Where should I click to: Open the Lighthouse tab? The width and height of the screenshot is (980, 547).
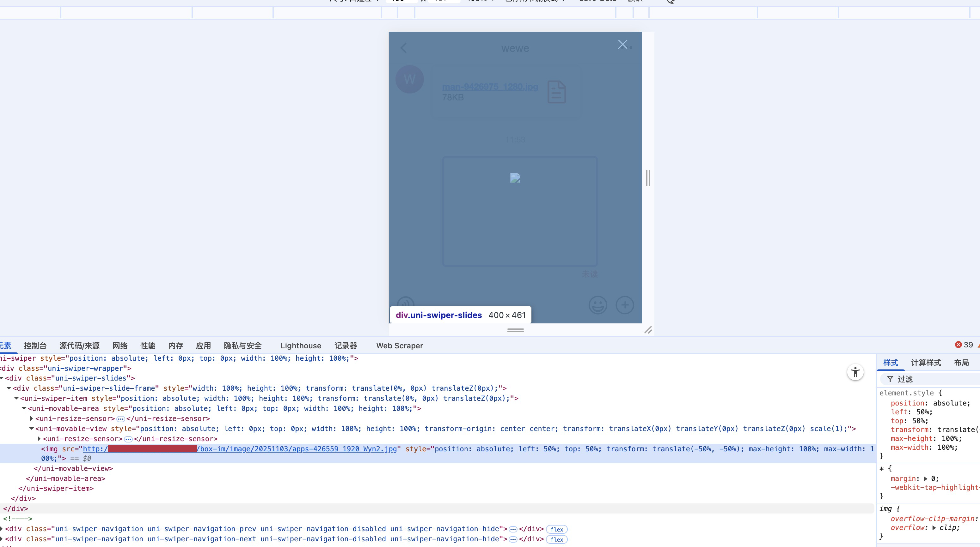tap(301, 346)
